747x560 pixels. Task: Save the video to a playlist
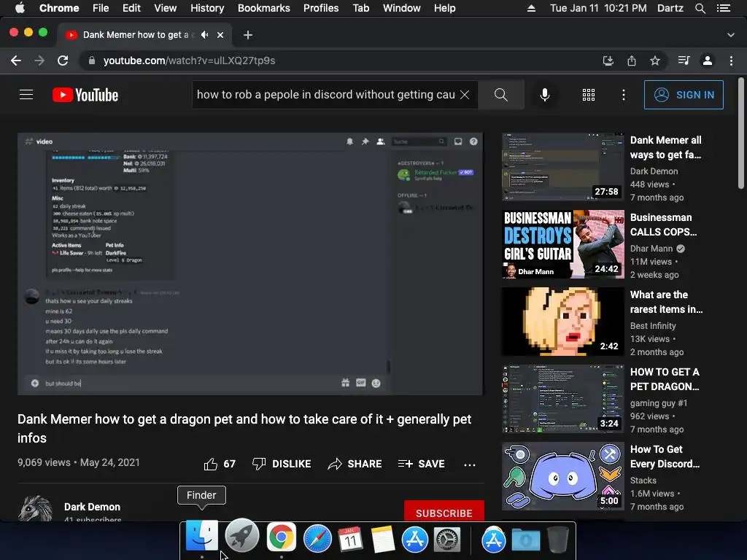422,464
